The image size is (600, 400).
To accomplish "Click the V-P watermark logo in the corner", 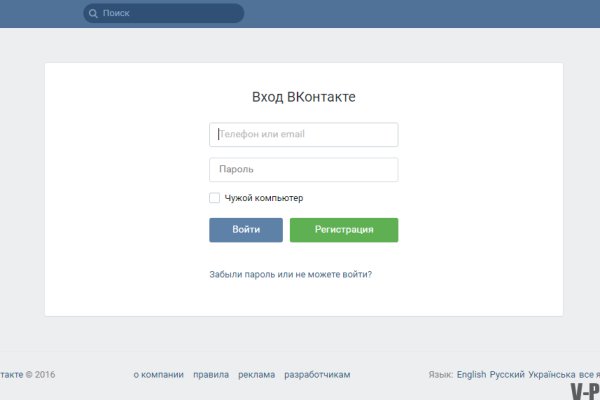I will click(x=584, y=391).
